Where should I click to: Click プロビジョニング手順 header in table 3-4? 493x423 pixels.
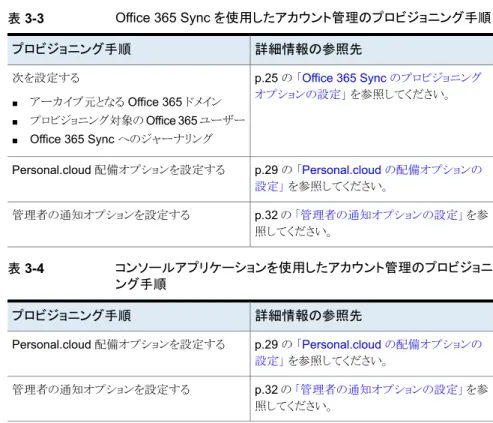72,316
